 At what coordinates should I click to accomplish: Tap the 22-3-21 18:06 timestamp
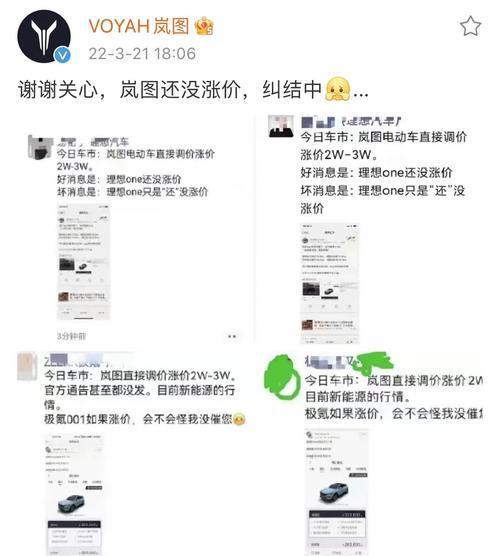142,54
